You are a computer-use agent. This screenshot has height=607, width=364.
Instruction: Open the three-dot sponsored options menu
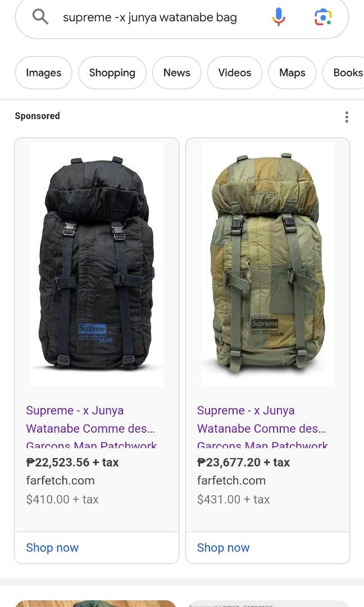347,117
